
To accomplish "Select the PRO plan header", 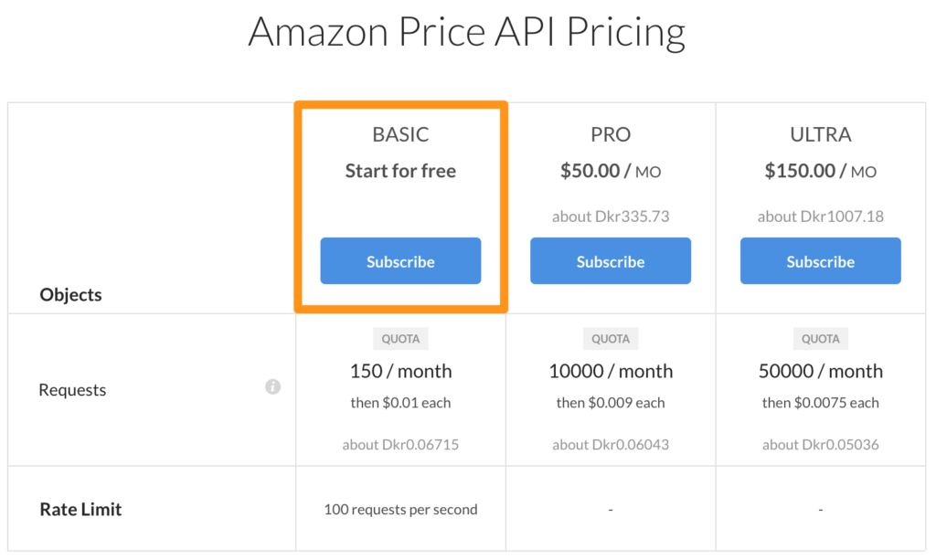I will click(x=610, y=134).
